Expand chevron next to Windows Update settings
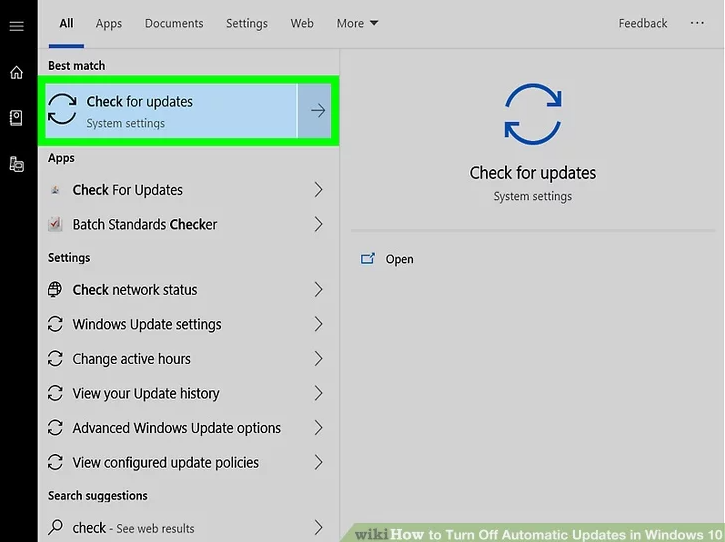This screenshot has height=542, width=725. click(318, 324)
